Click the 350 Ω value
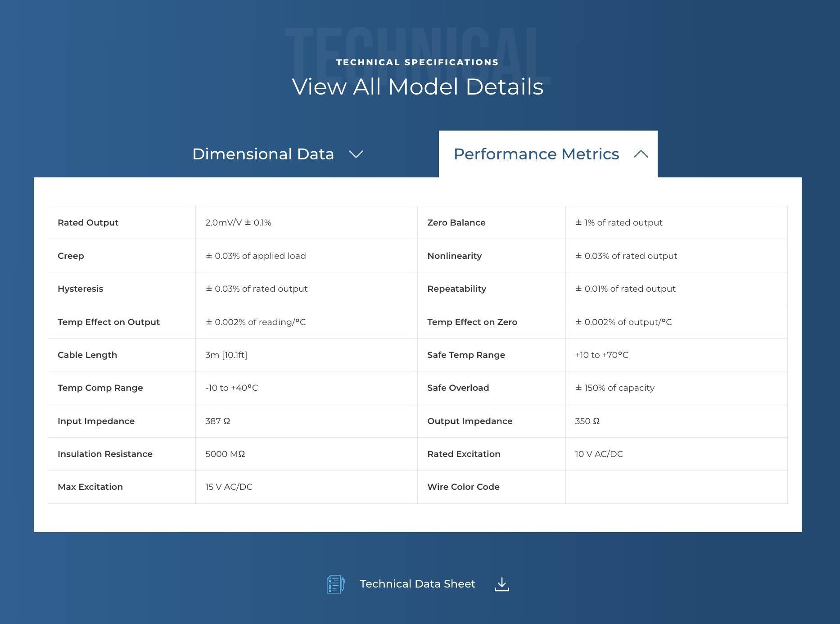Viewport: 840px width, 624px height. (x=587, y=421)
